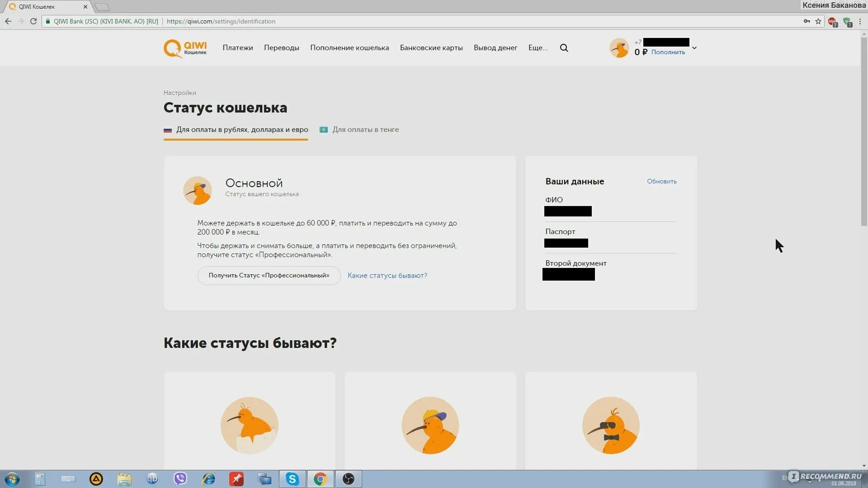Click the profile avatar in header
The image size is (868, 488).
point(619,48)
